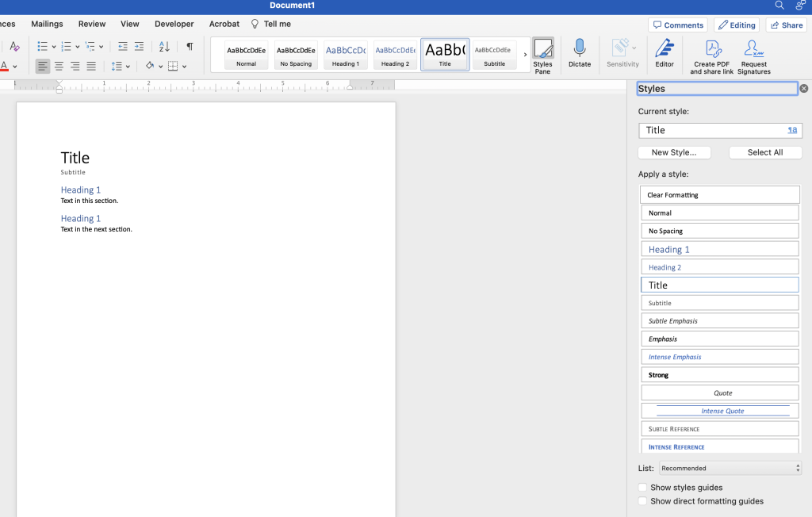
Task: Apply Quote style from the Styles pane
Action: (720, 393)
